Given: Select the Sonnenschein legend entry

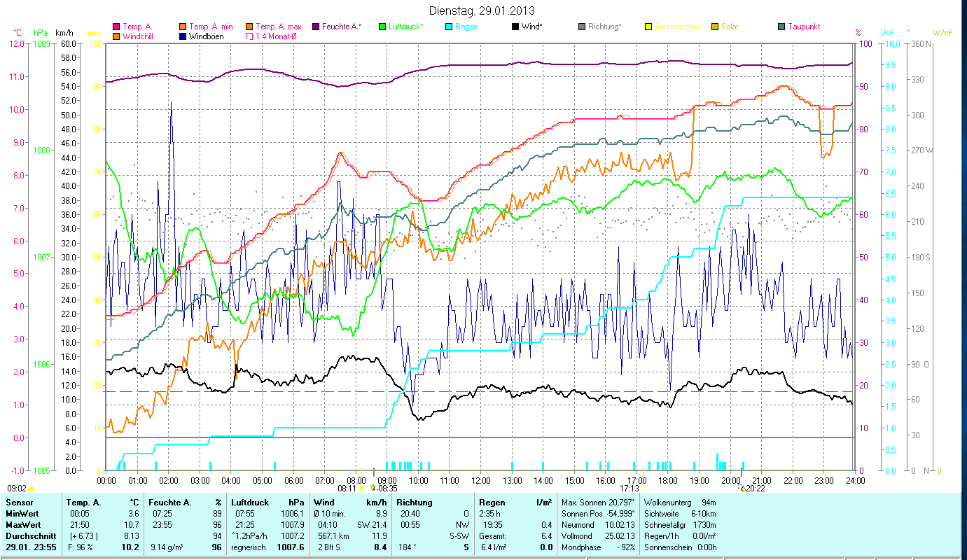Looking at the screenshot, I should coord(674,27).
